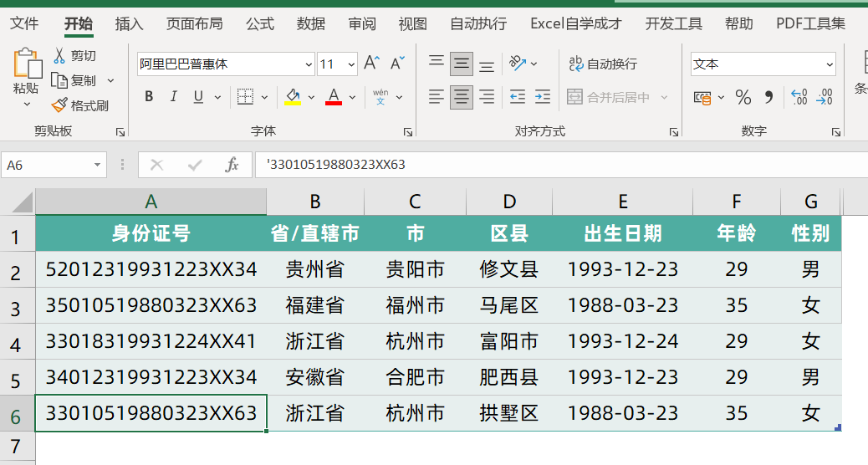
Task: Click the Cut scissors icon
Action: click(59, 55)
